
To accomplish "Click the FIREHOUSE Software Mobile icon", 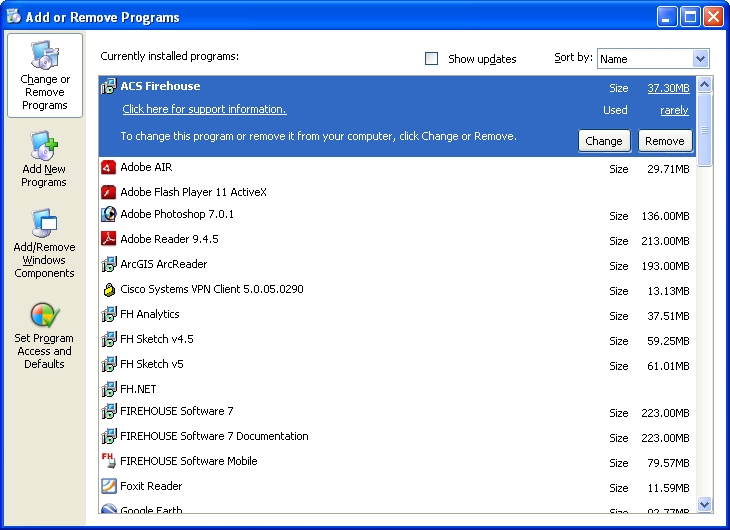I will click(108, 461).
